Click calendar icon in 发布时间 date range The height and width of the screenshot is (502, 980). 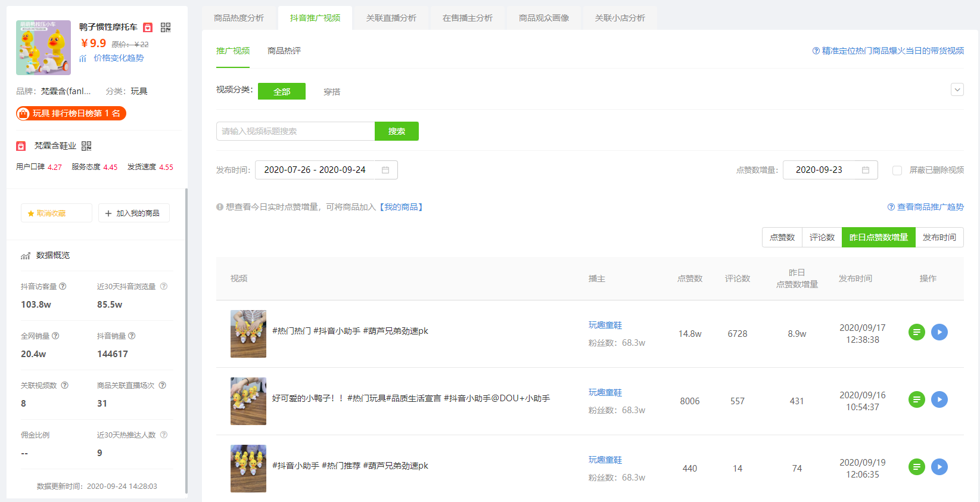(385, 170)
